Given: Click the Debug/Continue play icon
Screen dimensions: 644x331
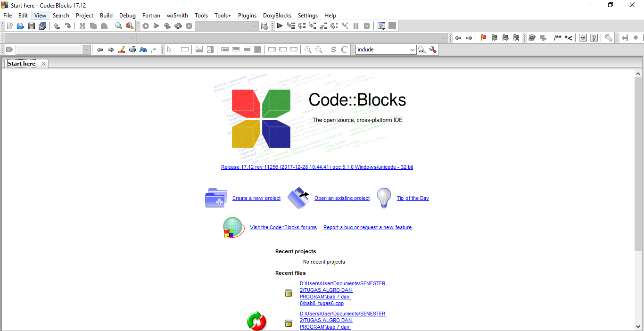Looking at the screenshot, I should 280,26.
